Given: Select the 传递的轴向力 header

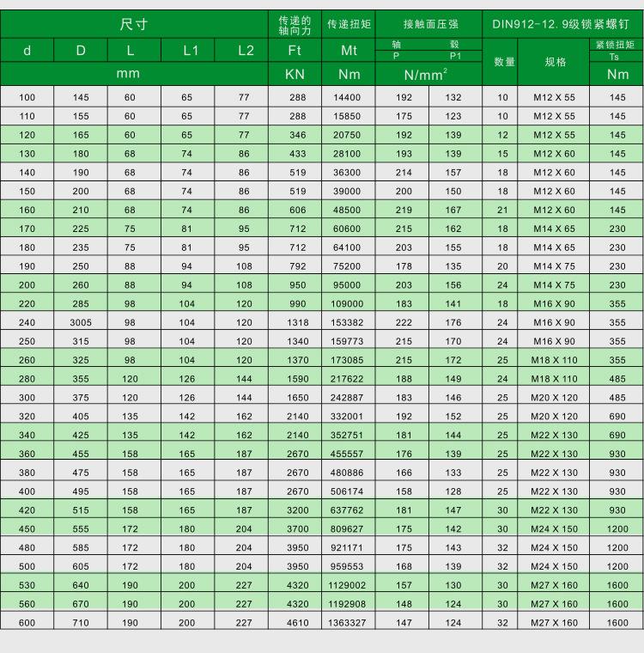Looking at the screenshot, I should pyautogui.click(x=295, y=25).
